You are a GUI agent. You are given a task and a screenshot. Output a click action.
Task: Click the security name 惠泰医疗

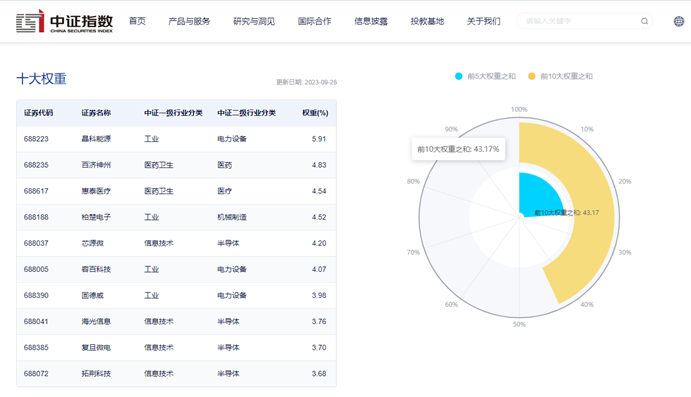point(96,191)
